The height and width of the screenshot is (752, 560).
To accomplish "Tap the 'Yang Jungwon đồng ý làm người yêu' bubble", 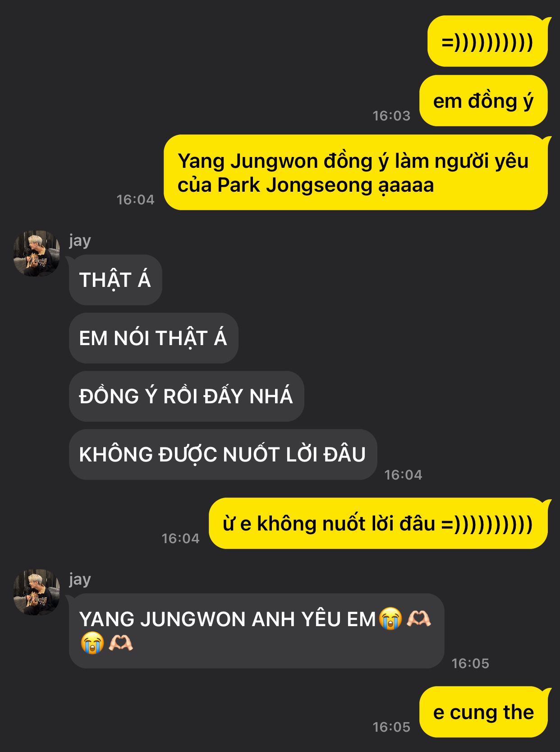I will click(356, 172).
